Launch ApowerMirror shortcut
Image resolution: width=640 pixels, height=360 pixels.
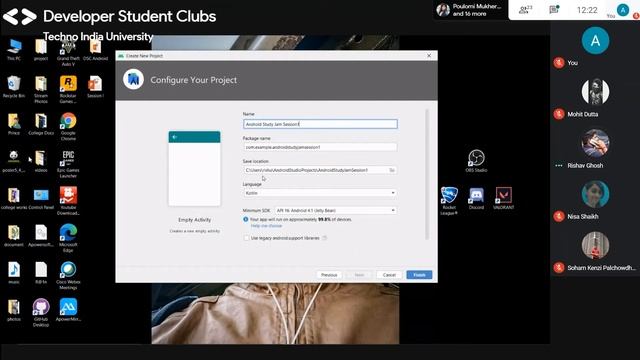[68, 310]
